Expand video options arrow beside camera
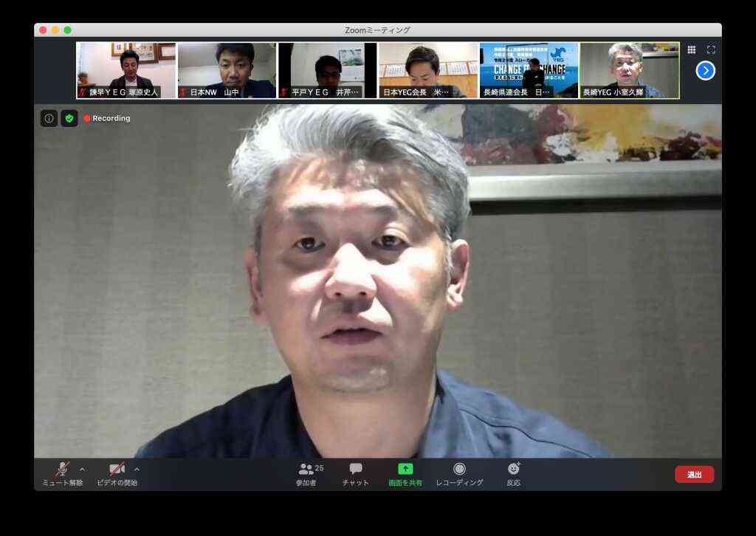This screenshot has height=536, width=756. click(x=137, y=469)
